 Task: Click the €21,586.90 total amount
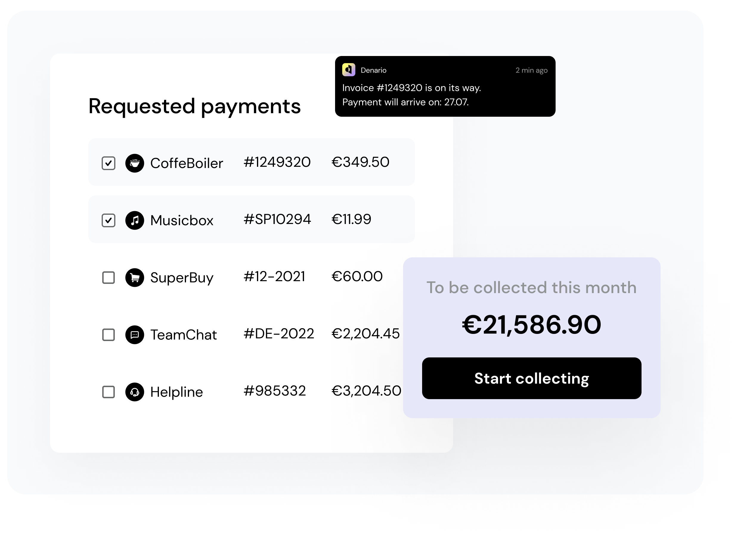532,325
